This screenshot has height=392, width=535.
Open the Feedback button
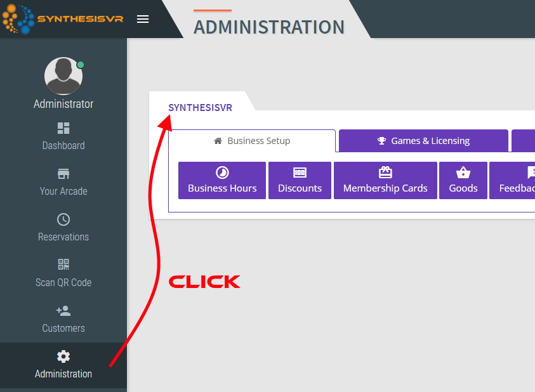512,181
